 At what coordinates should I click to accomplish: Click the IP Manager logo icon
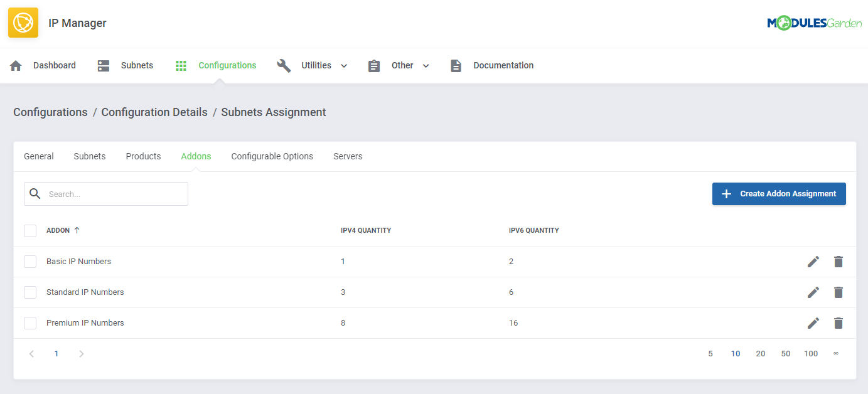[x=23, y=22]
